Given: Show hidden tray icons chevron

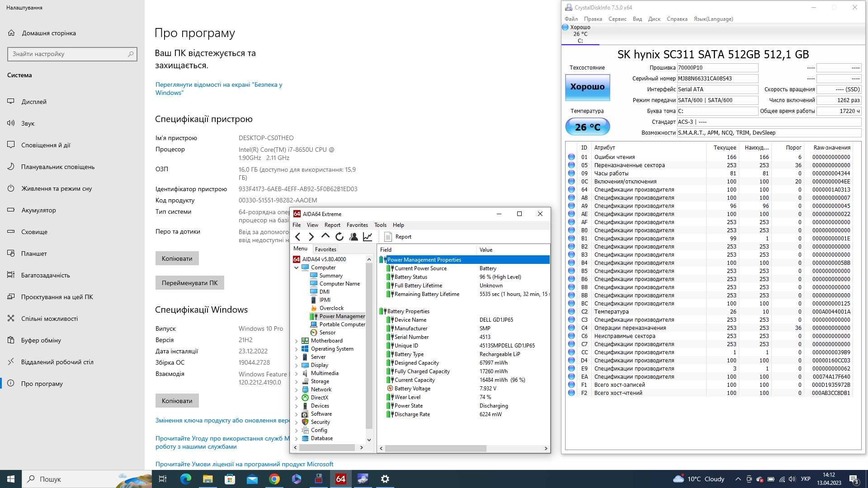Looking at the screenshot, I should [x=738, y=479].
